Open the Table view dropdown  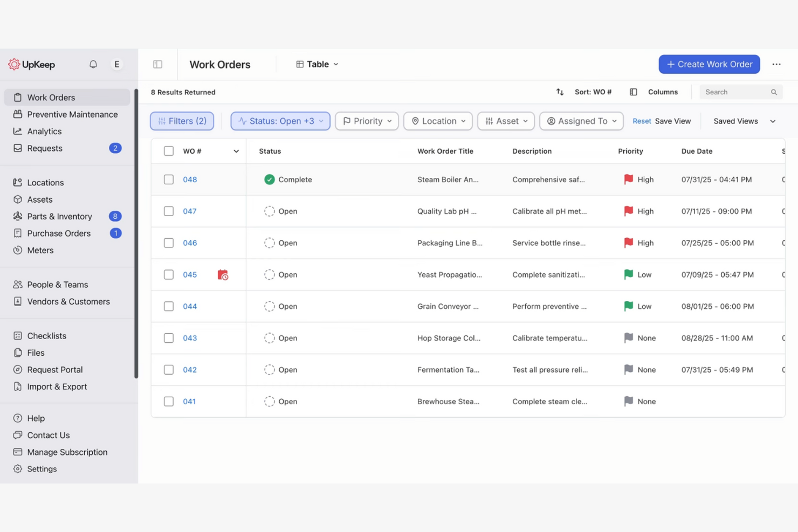coord(318,64)
